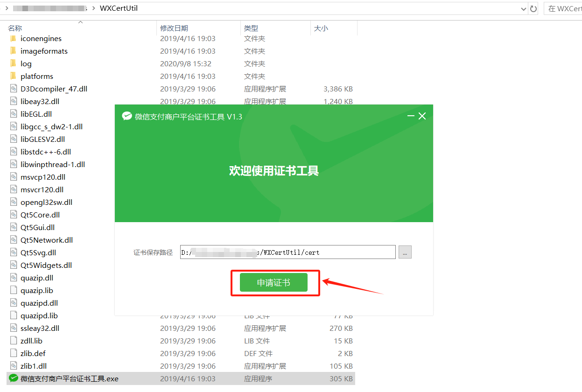Refresh the WXCertUtil folder in Explorer
582x392 pixels.
pyautogui.click(x=533, y=8)
